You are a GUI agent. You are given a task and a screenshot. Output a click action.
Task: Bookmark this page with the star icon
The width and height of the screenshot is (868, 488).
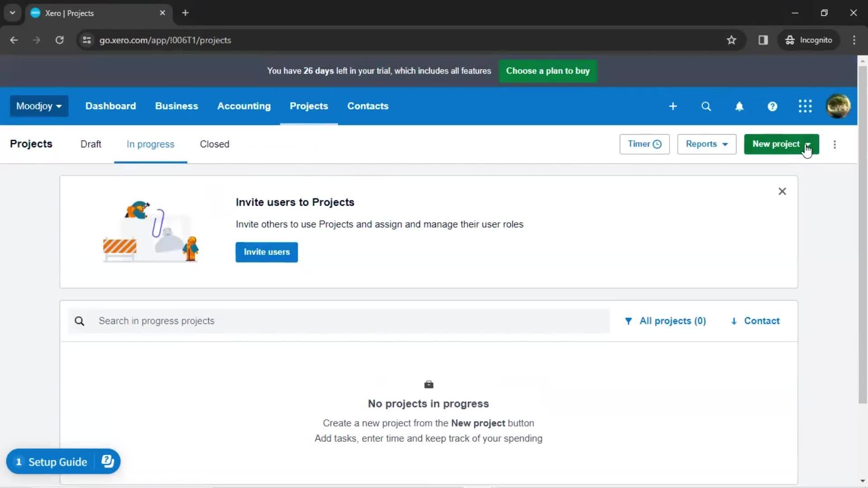click(731, 40)
